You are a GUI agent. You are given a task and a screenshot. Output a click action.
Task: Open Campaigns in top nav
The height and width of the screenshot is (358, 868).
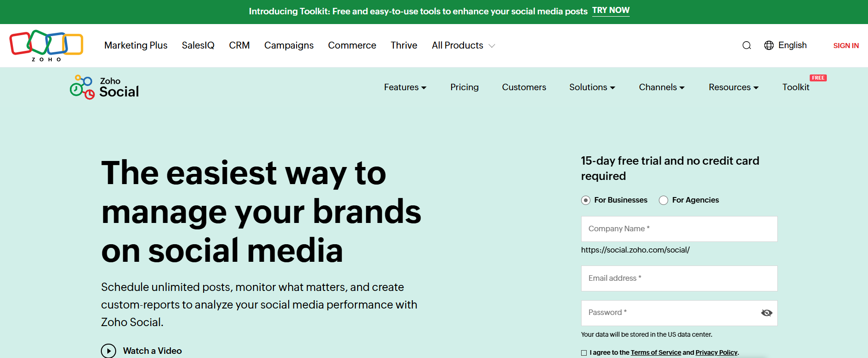click(x=289, y=45)
